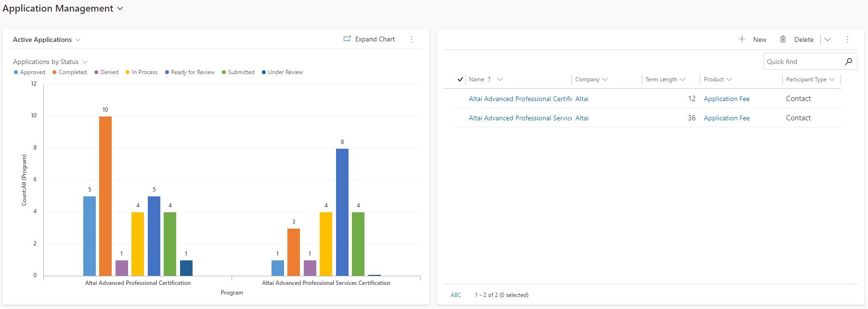Viewport: 868px width, 309px height.
Task: Open the Name column filter chevron
Action: coord(500,79)
